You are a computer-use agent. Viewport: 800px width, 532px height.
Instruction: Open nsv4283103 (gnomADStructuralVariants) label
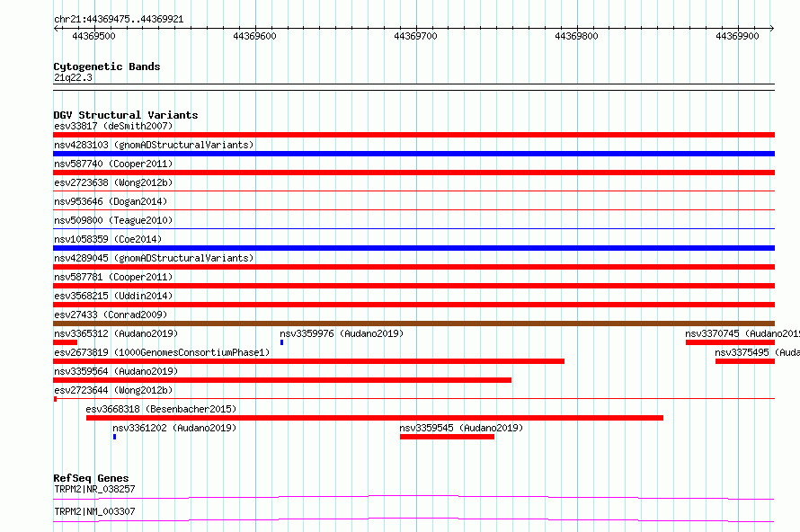(154, 145)
